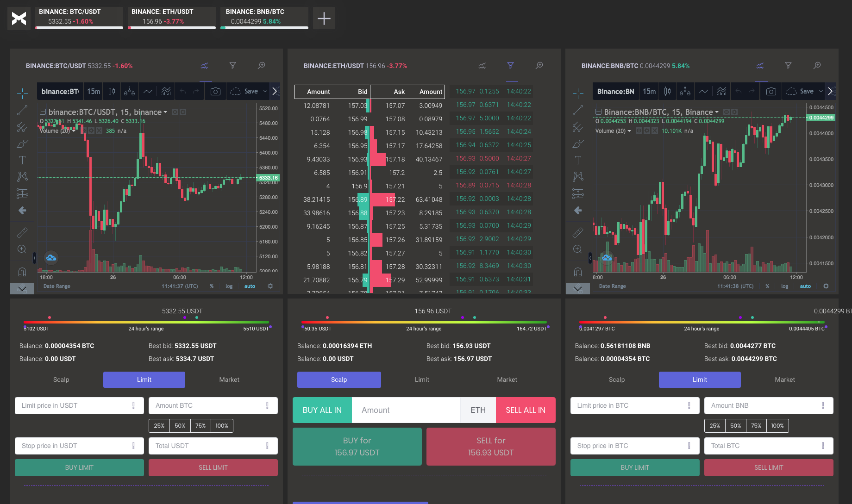The height and width of the screenshot is (504, 852).
Task: Click BUY for 156.97 USDT button
Action: click(x=357, y=447)
